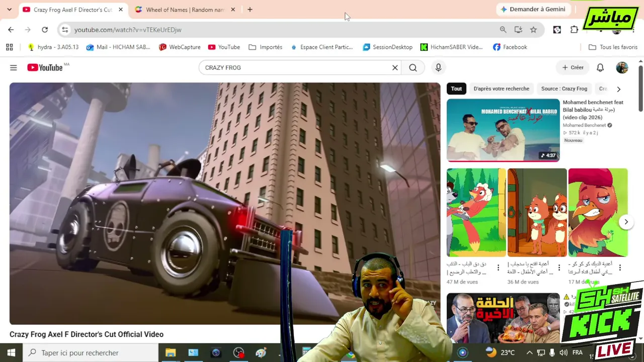Screen dimensions: 644x362
Task: Switch to the Wheel of Names tab
Action: pos(185,10)
